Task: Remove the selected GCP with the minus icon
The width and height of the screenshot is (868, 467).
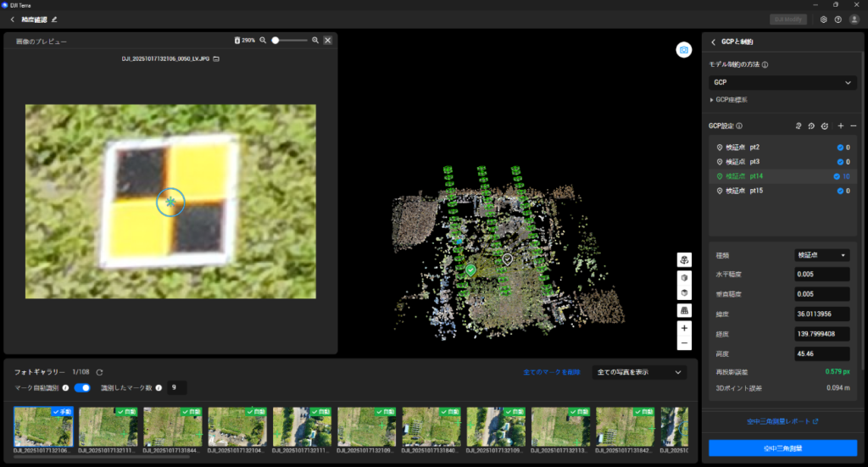Action: (x=854, y=126)
